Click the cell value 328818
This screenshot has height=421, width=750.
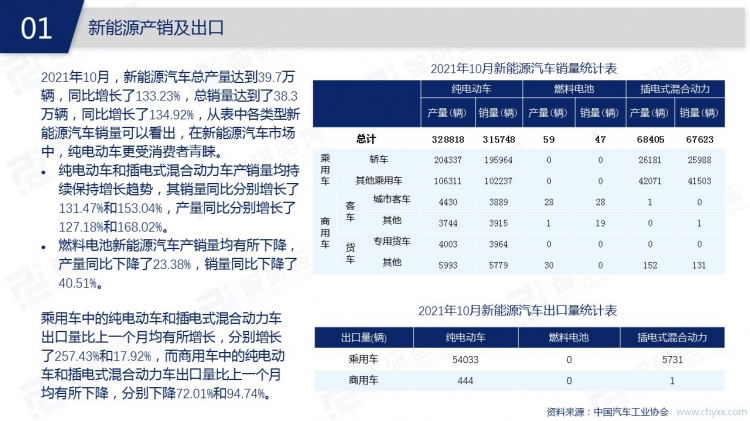(447, 139)
